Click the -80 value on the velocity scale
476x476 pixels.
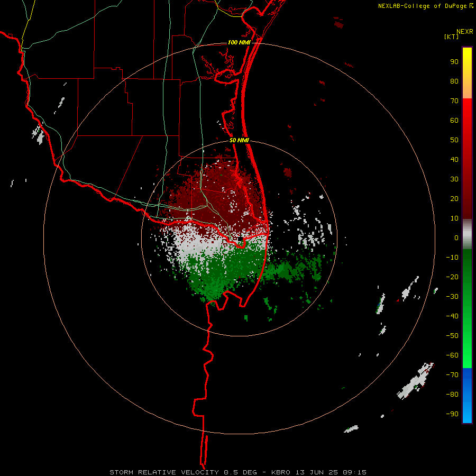coord(452,395)
